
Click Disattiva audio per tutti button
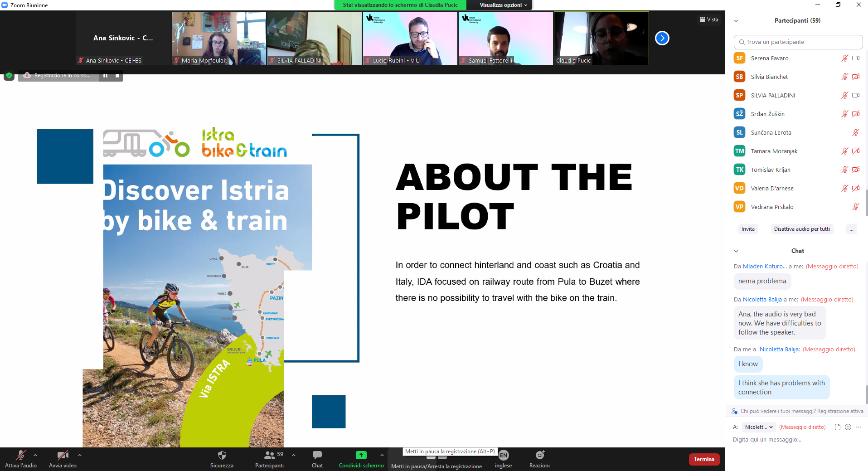pos(801,229)
